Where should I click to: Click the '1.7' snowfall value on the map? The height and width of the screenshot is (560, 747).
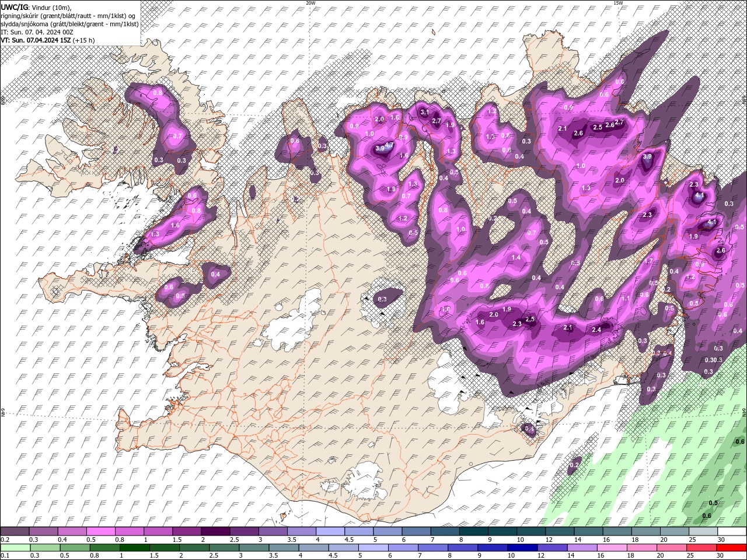pos(648,261)
